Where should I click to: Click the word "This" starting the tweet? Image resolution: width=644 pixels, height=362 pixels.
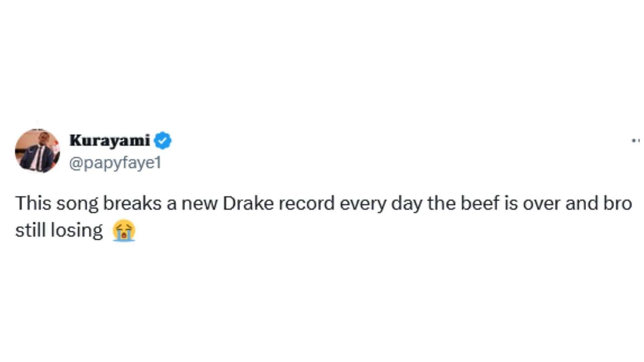[33, 203]
